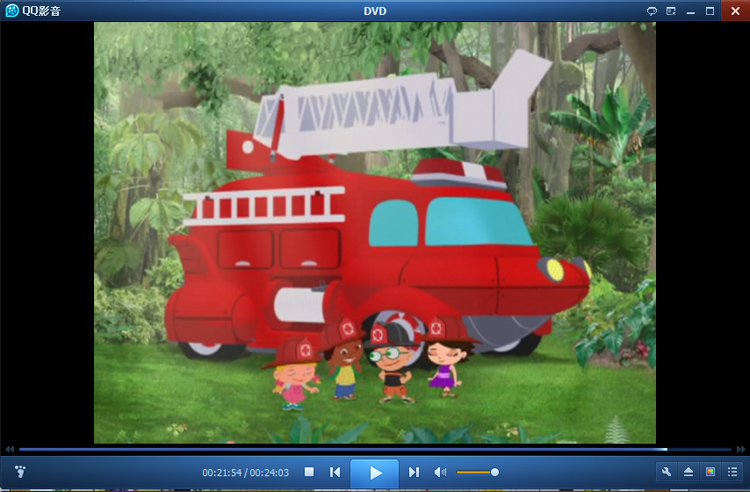Skip to next chapter
The width and height of the screenshot is (750, 492).
414,472
